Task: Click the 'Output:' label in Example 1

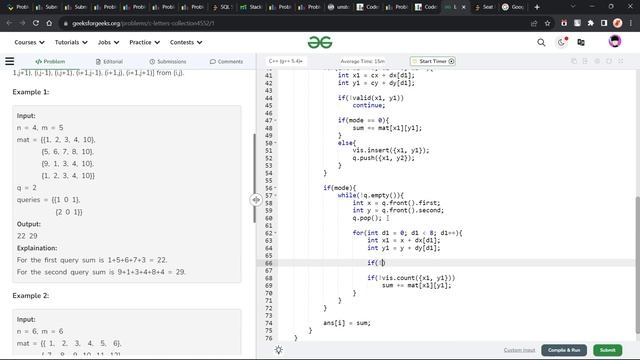Action: point(29,224)
